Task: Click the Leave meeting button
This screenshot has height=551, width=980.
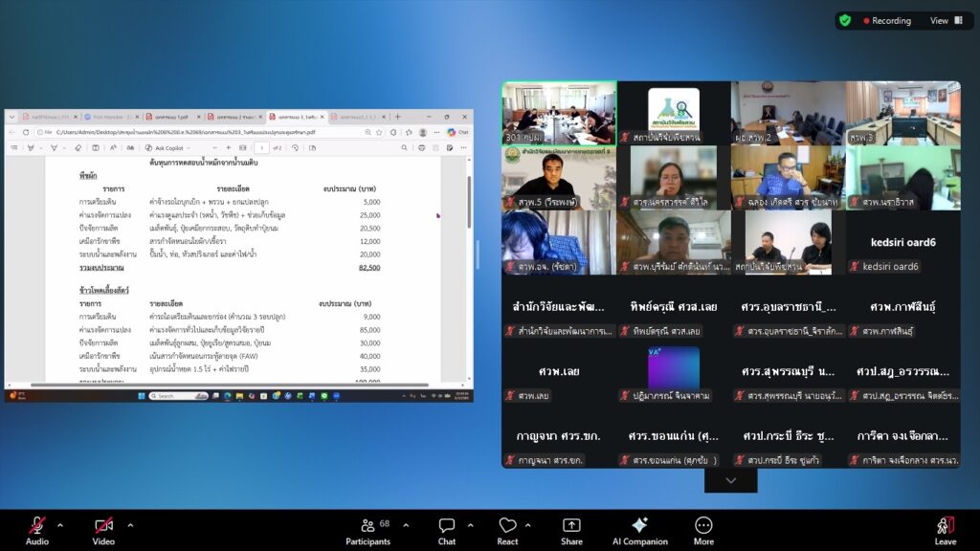Action: [x=945, y=526]
